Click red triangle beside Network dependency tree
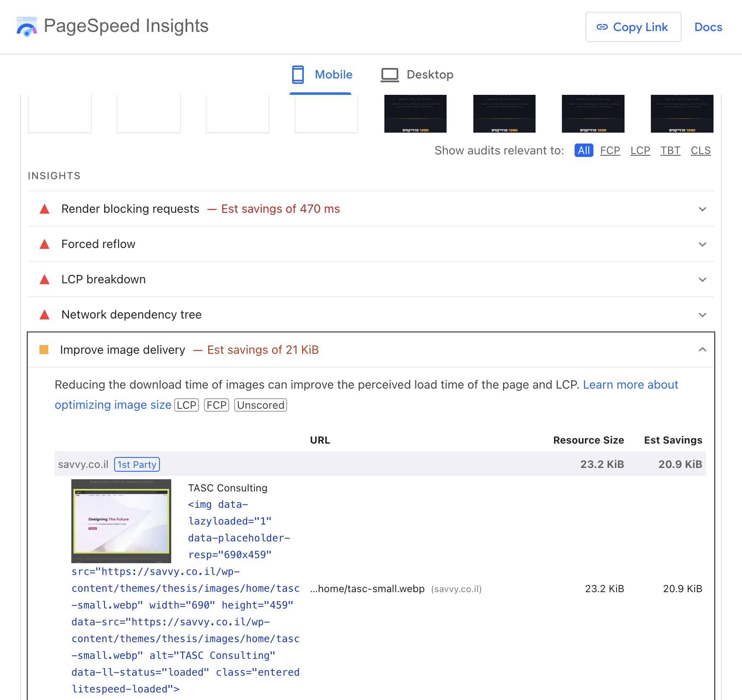This screenshot has width=742, height=700. point(44,315)
